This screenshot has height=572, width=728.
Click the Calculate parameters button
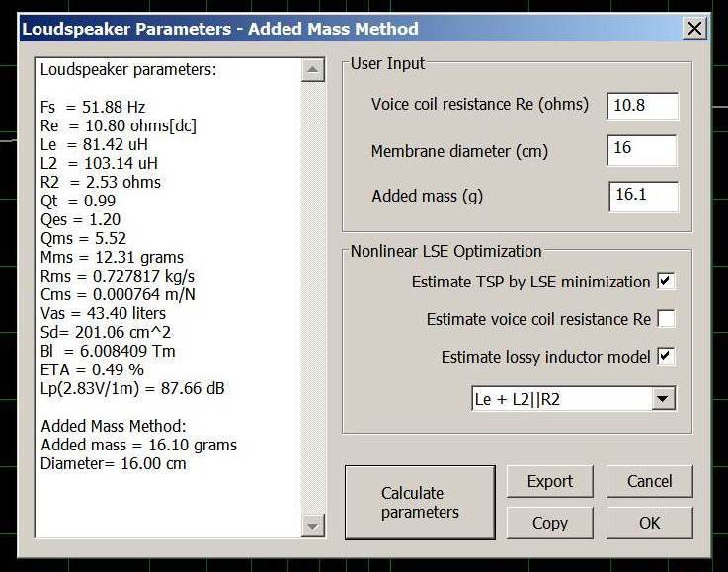[420, 503]
